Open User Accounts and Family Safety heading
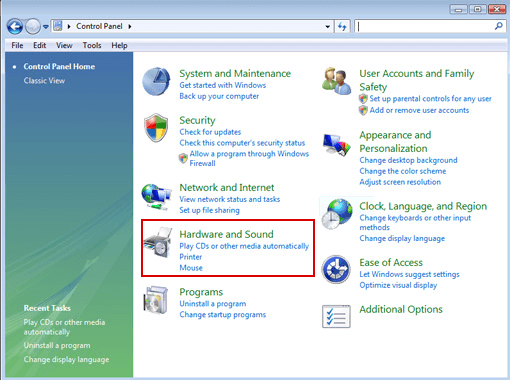The height and width of the screenshot is (380, 510). coord(417,80)
